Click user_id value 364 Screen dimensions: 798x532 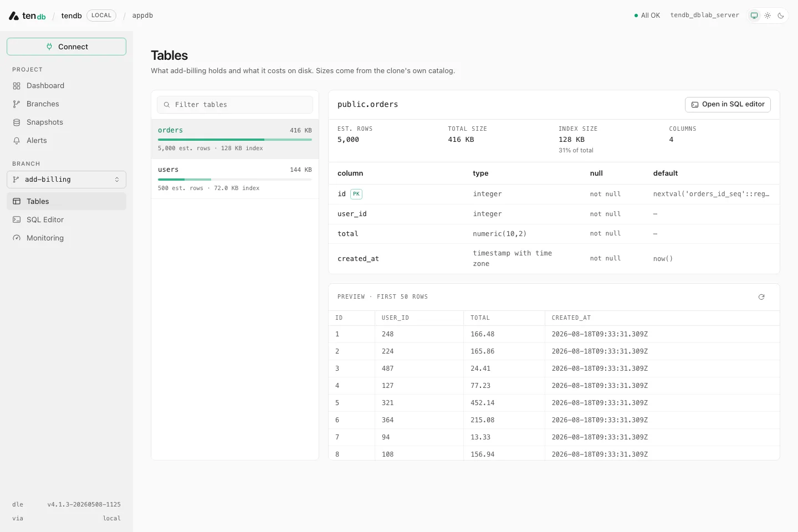click(388, 420)
